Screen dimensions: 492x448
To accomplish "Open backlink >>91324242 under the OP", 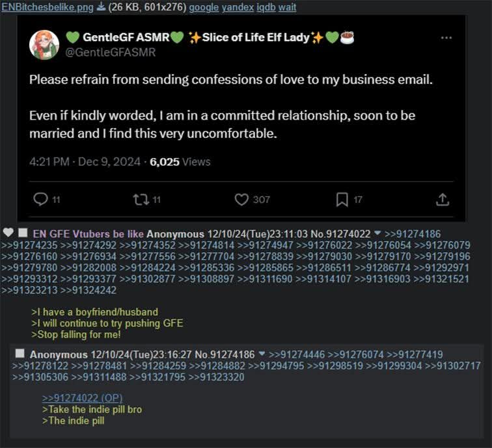I will (x=88, y=290).
